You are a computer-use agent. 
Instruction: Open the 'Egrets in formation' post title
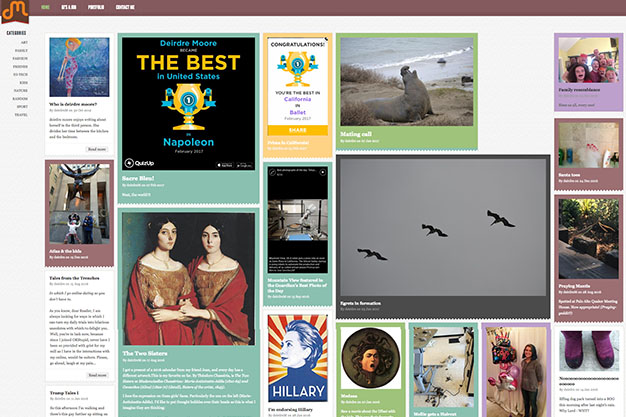pyautogui.click(x=361, y=303)
